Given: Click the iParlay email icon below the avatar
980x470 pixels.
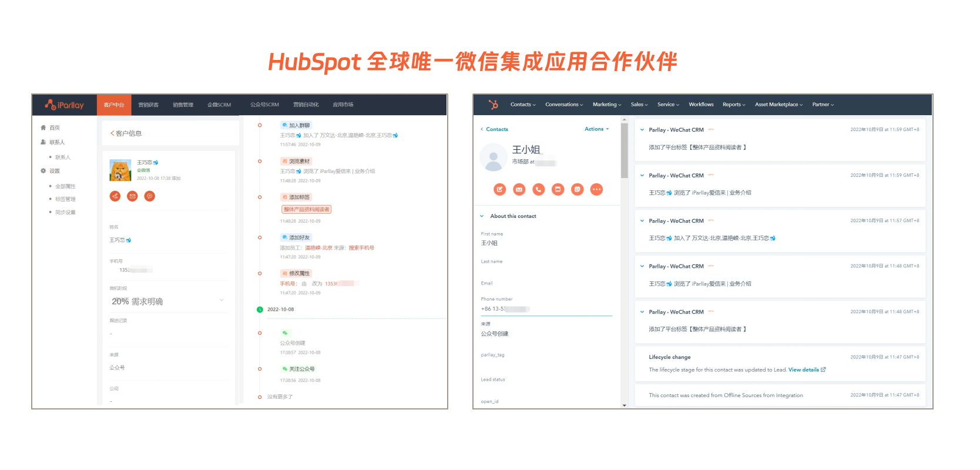Looking at the screenshot, I should tap(132, 196).
